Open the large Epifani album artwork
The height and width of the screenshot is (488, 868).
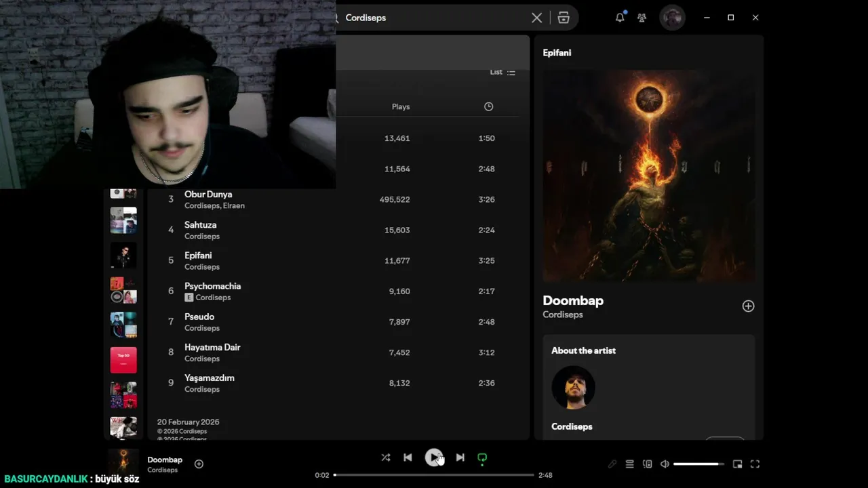[x=649, y=176]
